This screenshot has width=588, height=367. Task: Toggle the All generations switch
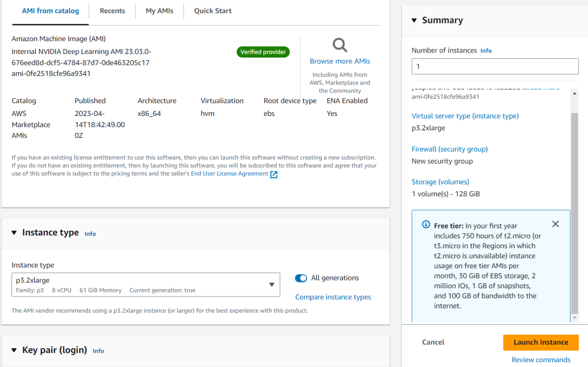[x=301, y=278]
